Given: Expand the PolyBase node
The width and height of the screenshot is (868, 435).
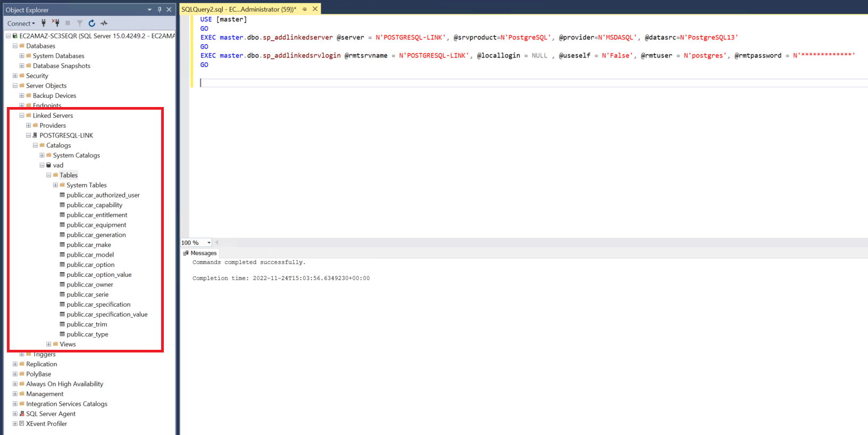Looking at the screenshot, I should tap(15, 374).
